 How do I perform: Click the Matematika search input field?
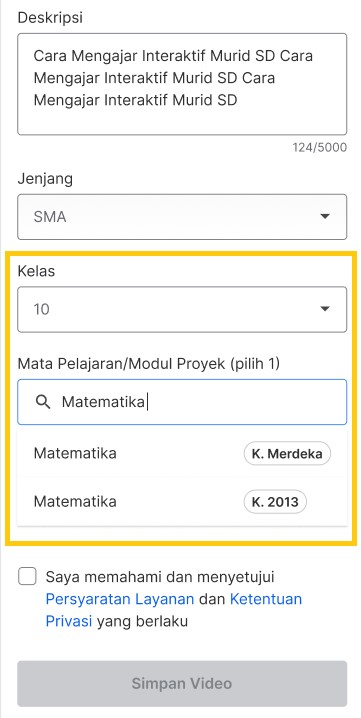click(x=182, y=402)
